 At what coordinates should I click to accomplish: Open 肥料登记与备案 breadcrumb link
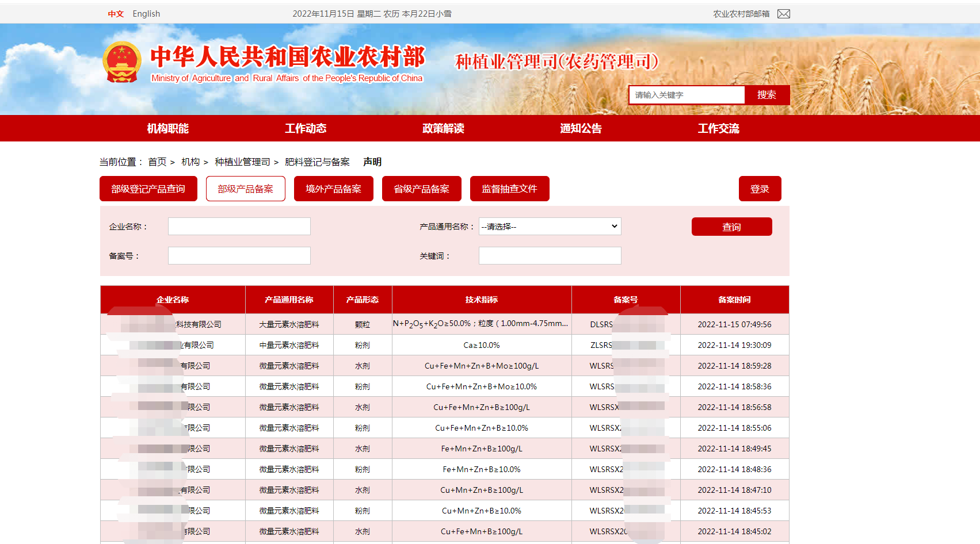(317, 162)
